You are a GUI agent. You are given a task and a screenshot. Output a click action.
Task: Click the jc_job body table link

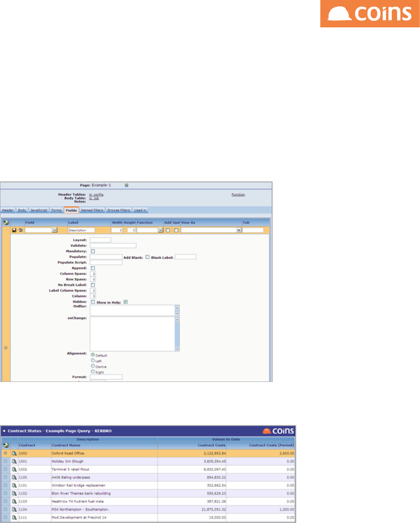[x=94, y=198]
